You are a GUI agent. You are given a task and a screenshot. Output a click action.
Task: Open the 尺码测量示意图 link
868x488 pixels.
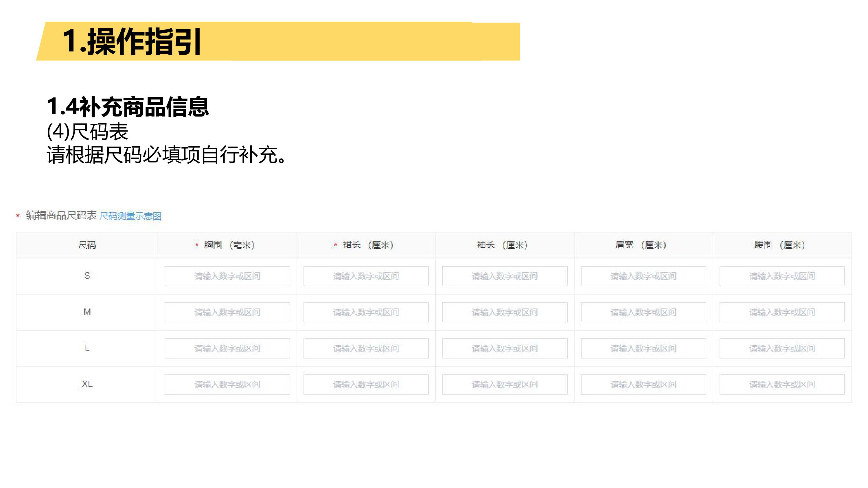tap(130, 216)
